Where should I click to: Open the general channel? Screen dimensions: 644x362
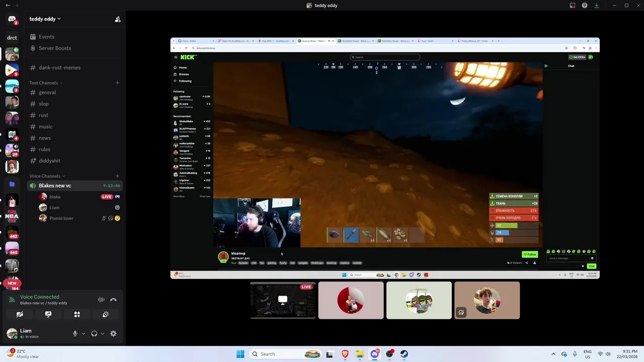(x=74, y=93)
